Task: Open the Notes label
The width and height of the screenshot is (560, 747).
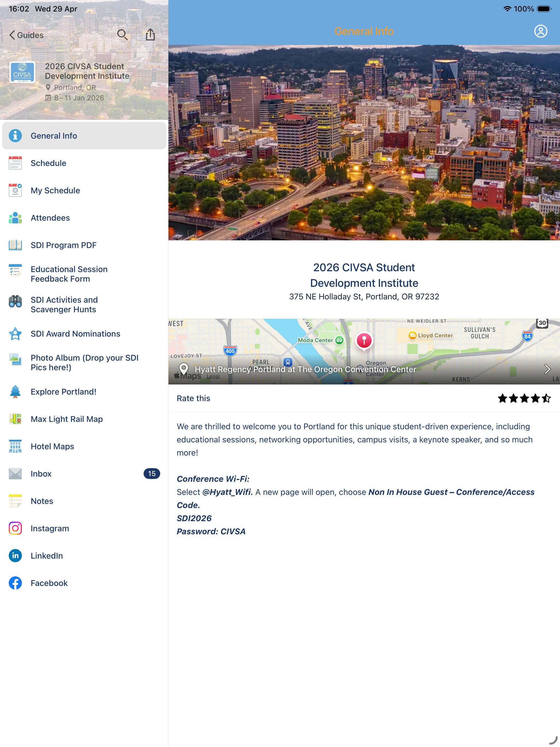Action: [x=42, y=501]
